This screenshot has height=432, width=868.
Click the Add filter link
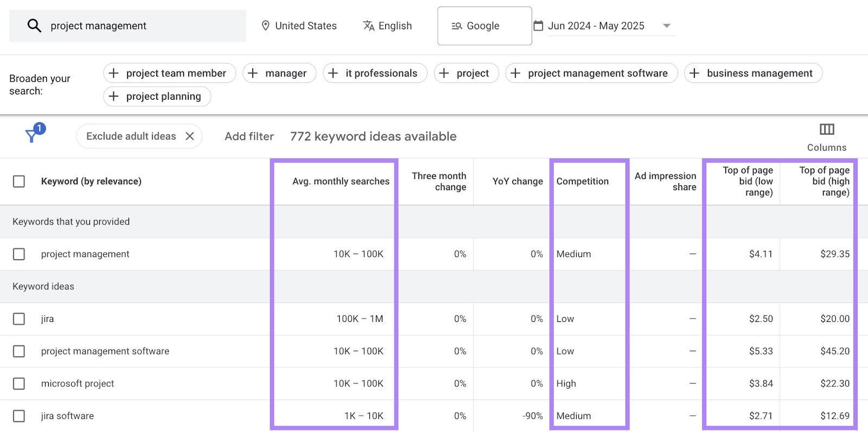pos(249,136)
